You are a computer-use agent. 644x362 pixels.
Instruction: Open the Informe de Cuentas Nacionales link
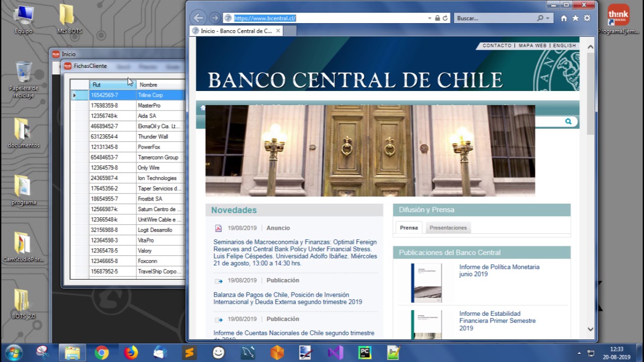[x=294, y=335]
